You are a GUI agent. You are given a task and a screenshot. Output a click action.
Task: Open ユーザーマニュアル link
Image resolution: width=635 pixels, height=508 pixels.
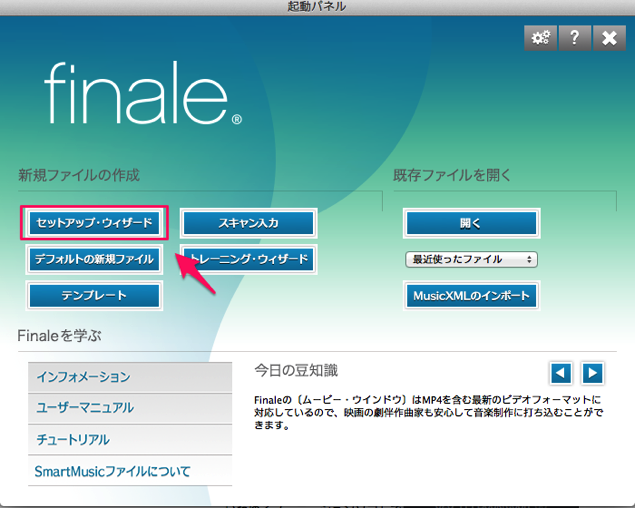[x=130, y=408]
